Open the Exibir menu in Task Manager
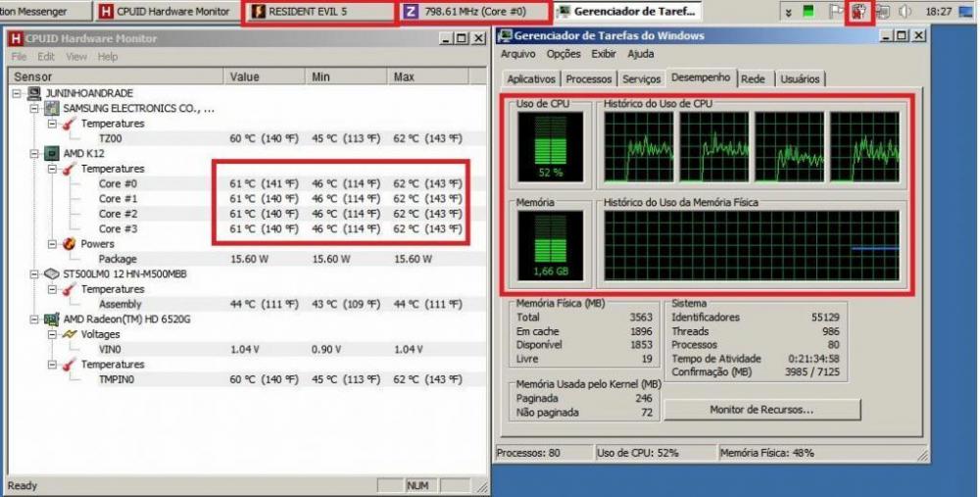 click(x=604, y=54)
